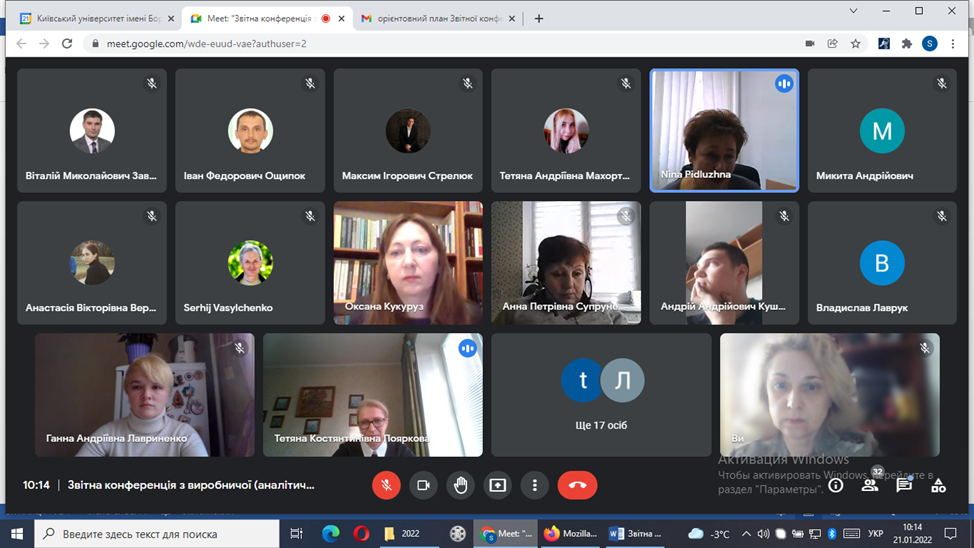Show hidden system tray icons

click(x=746, y=534)
